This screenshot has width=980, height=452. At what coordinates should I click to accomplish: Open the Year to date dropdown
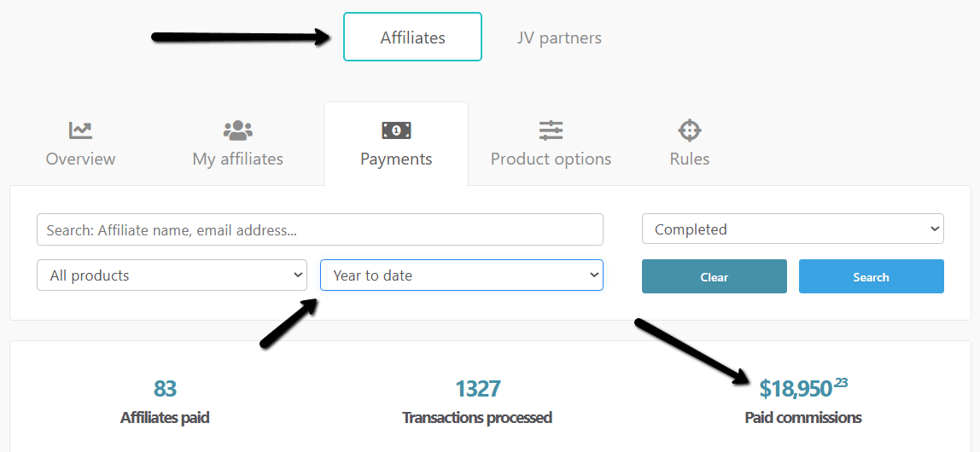pos(461,275)
